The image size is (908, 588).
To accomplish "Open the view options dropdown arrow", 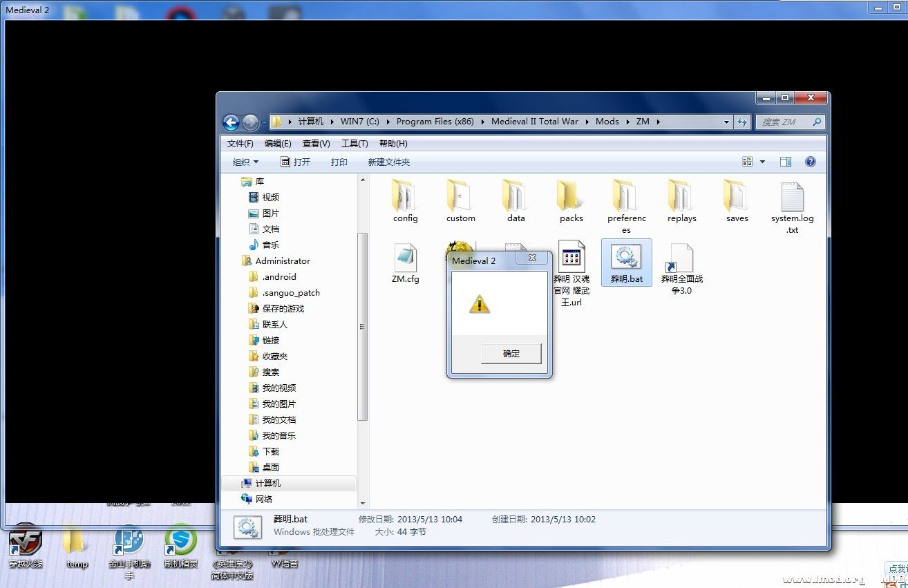I will pos(763,162).
